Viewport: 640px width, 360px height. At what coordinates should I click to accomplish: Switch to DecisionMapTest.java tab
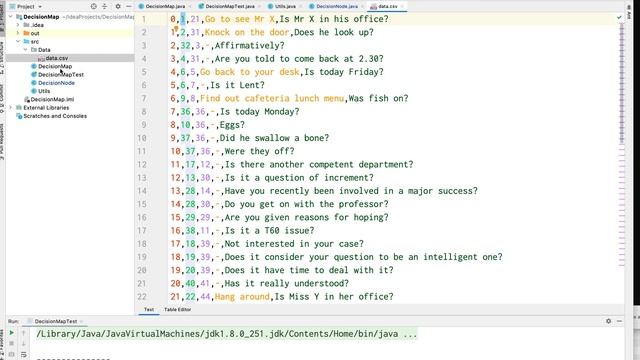(230, 7)
